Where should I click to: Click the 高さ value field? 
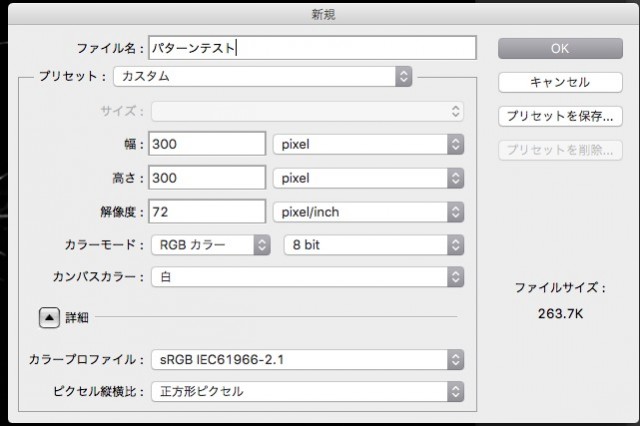coord(207,178)
